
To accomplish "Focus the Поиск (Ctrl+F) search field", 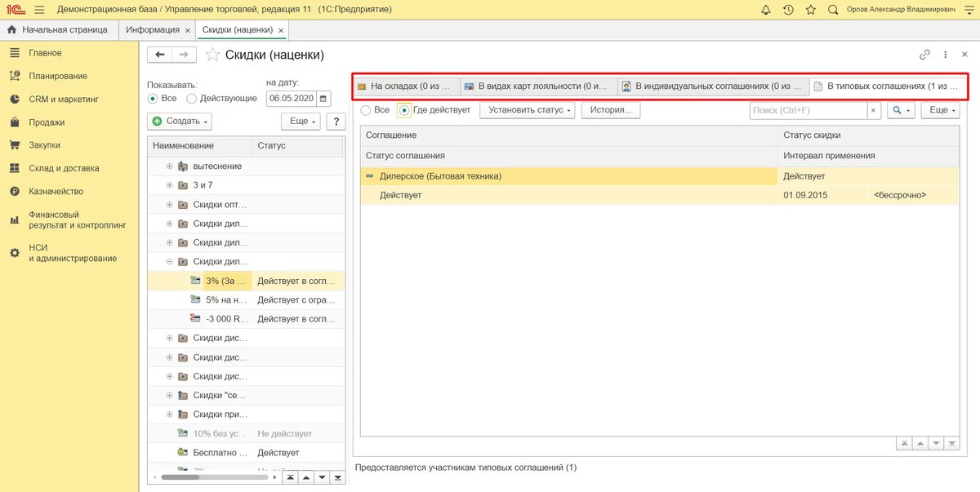I will (x=808, y=109).
